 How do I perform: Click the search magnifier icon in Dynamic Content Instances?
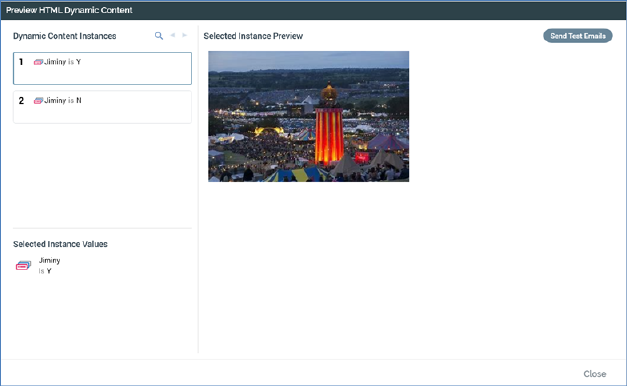[x=159, y=36]
